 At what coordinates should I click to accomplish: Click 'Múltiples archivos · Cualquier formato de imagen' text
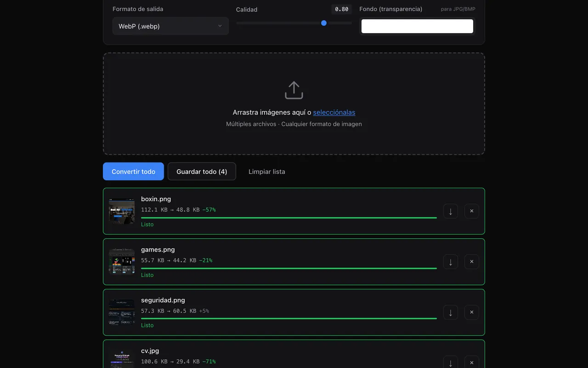click(294, 124)
